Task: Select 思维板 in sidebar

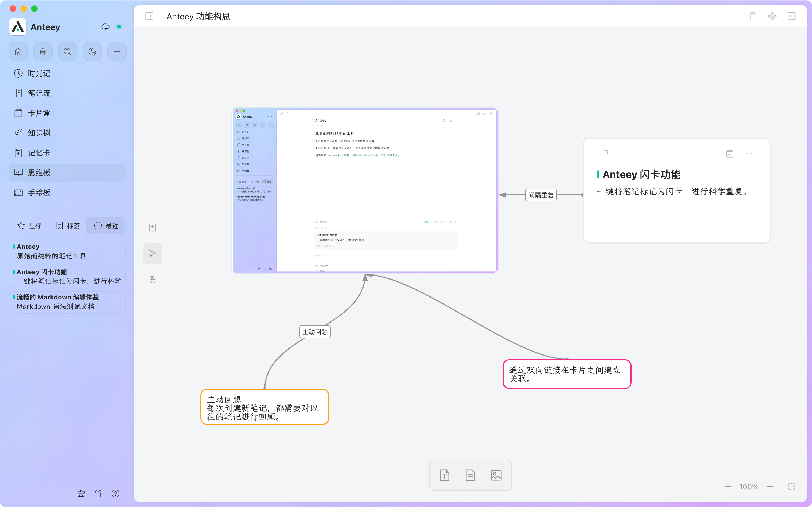Action: (x=67, y=173)
